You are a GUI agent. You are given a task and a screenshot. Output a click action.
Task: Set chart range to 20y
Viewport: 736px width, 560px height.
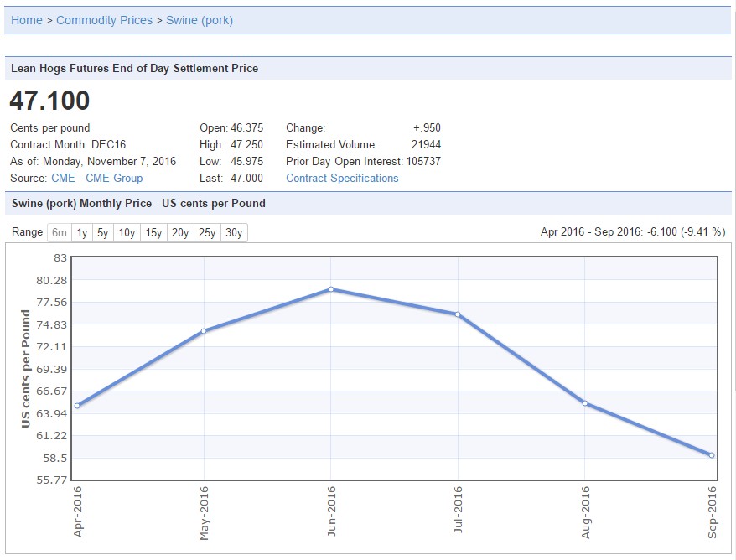click(x=180, y=233)
